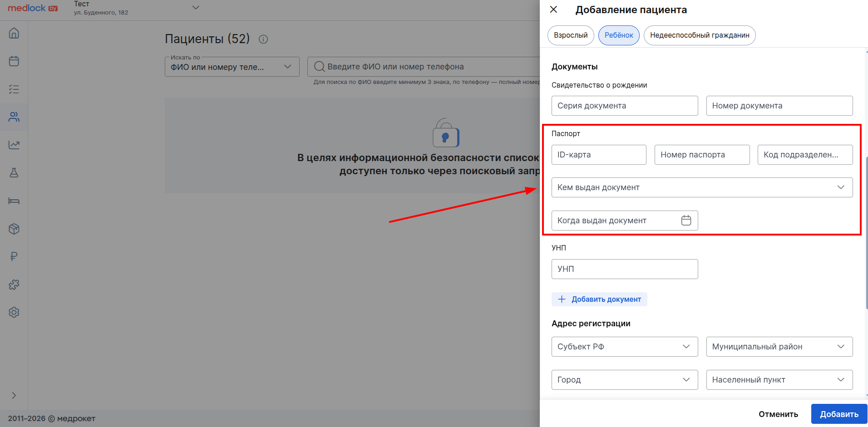Open the calendar schedule sidebar icon
Screen dimensions: 868x427
(x=14, y=61)
